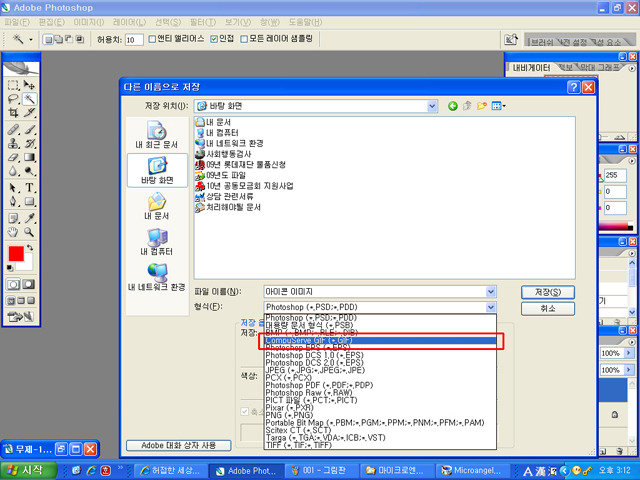Viewport: 640px width, 480px height.
Task: Click the 저장(S) save button
Action: (x=548, y=292)
